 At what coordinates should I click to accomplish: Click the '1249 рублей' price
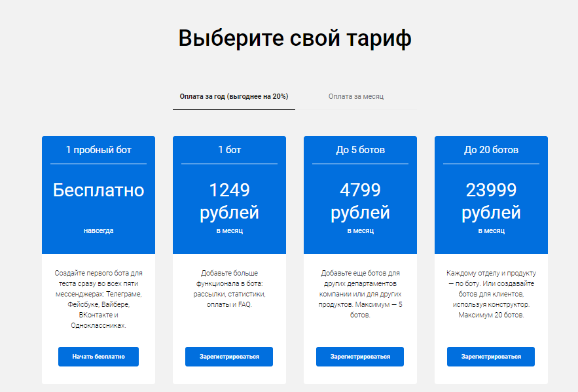229,202
